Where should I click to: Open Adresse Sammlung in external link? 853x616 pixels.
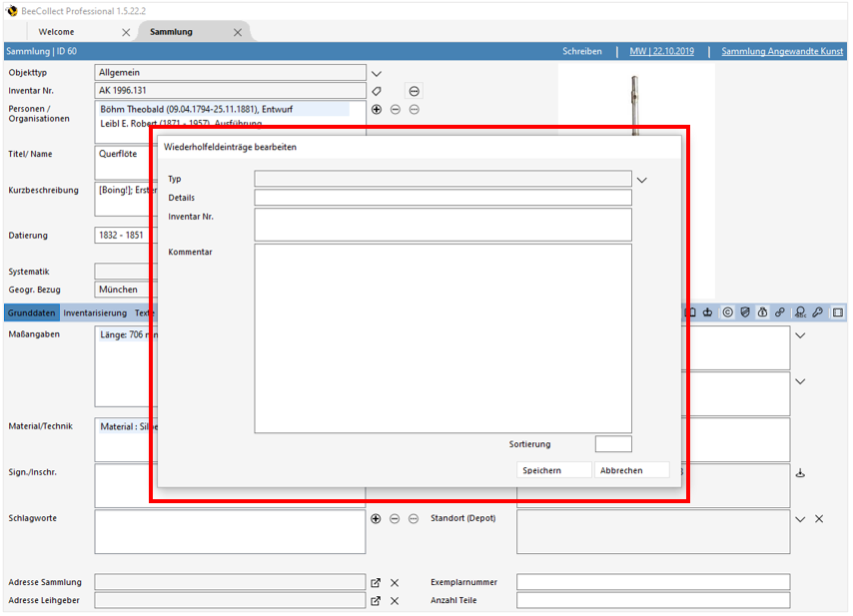pos(376,582)
